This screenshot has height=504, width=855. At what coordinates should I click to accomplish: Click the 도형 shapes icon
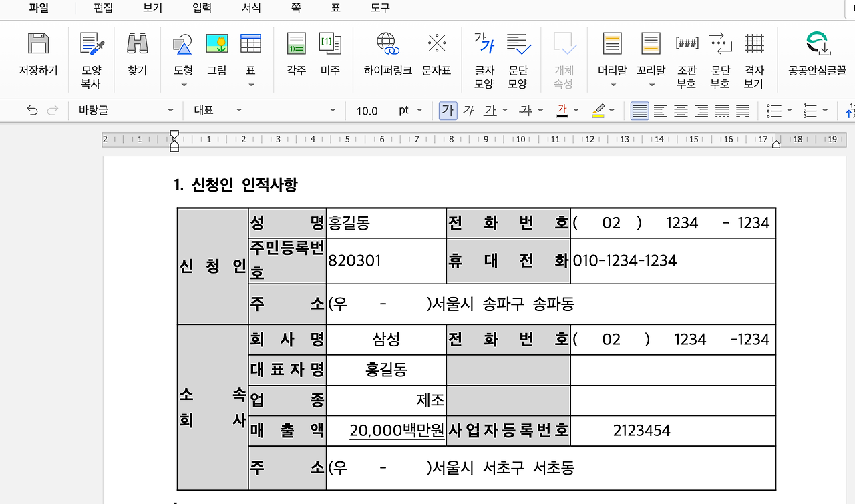pyautogui.click(x=182, y=44)
